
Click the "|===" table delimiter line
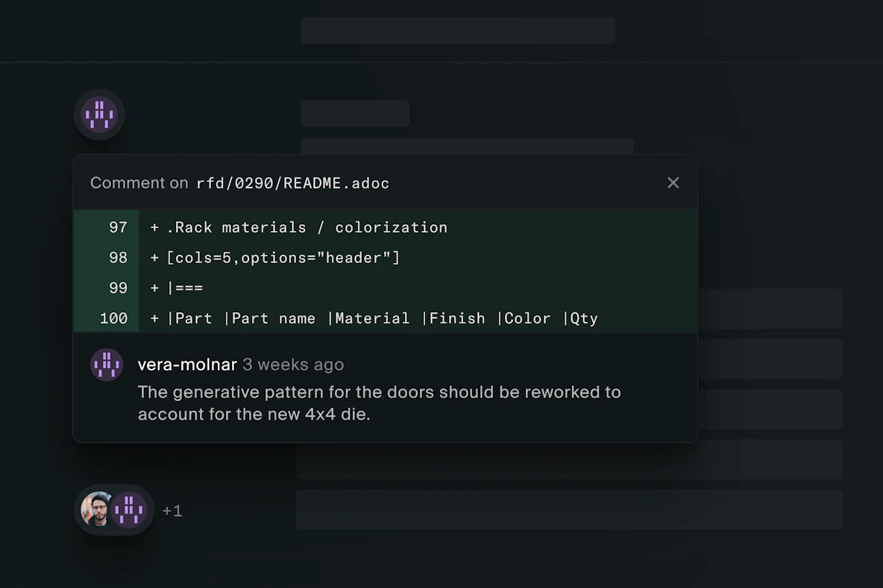pos(184,288)
